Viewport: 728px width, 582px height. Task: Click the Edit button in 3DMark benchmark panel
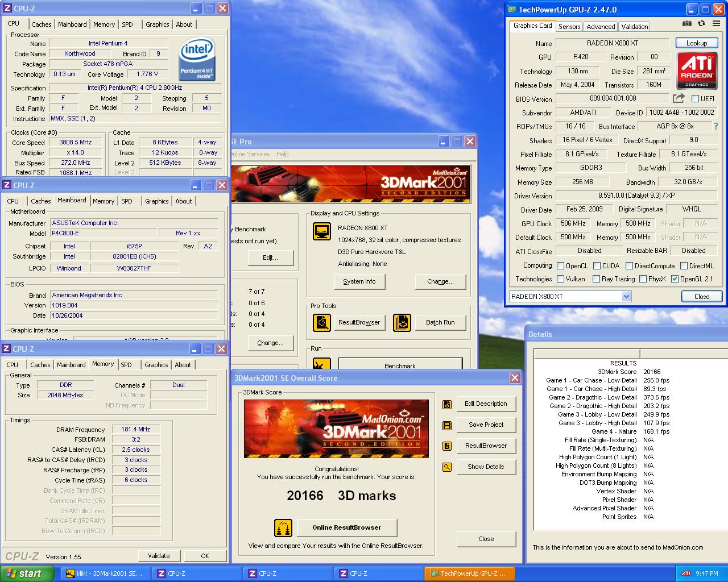(x=270, y=258)
